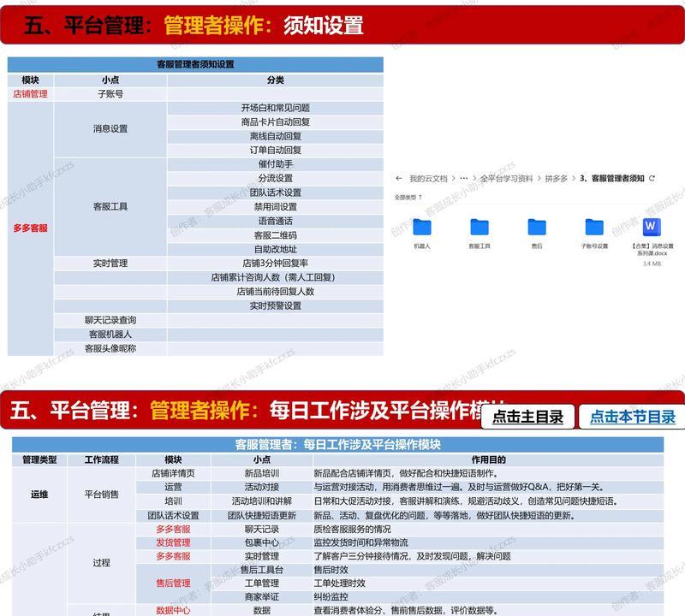Click the 点击本节目录 link button
This screenshot has height=616, width=685.
click(x=633, y=417)
